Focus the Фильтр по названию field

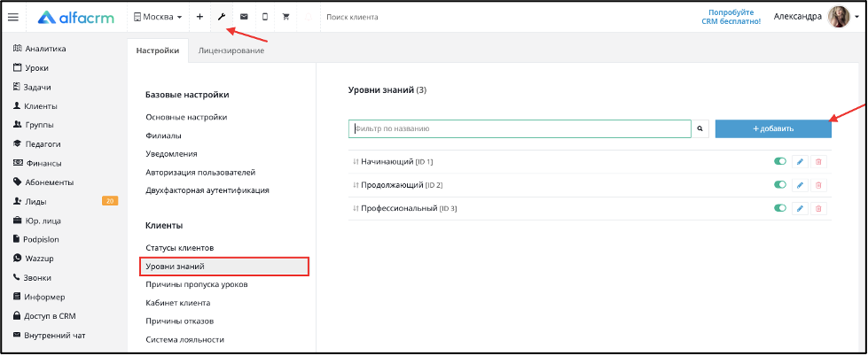[x=520, y=128]
